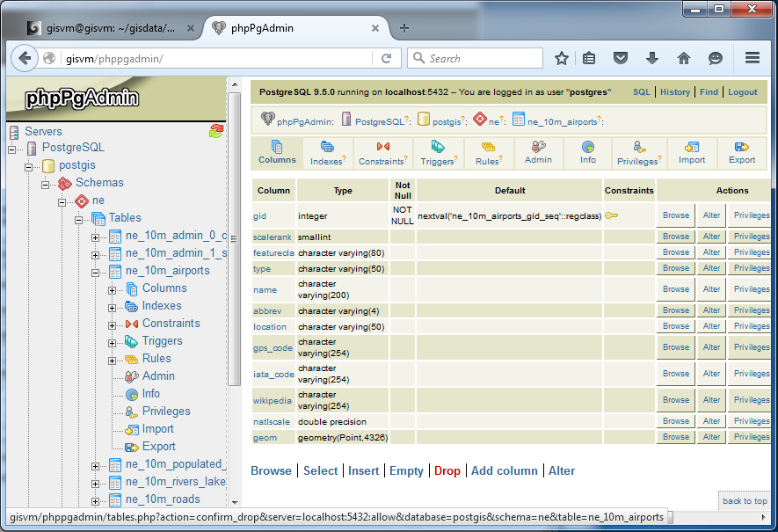Collapse the ne_10m_airports table node

tap(95, 273)
